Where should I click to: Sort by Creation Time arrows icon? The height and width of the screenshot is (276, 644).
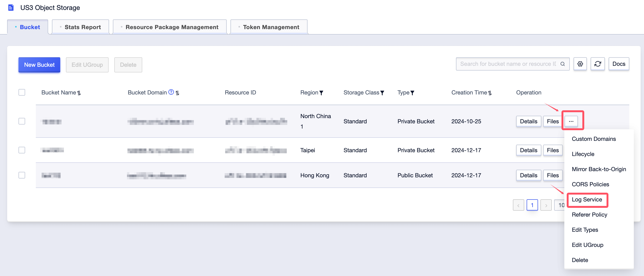pos(490,93)
